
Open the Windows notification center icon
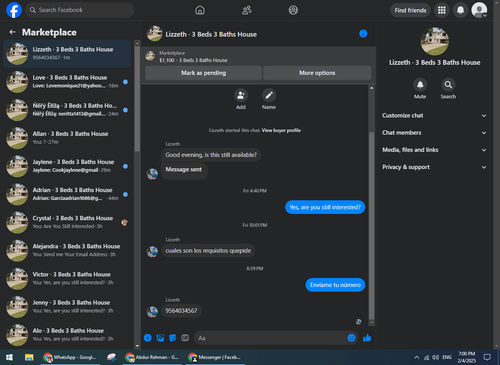(x=487, y=357)
